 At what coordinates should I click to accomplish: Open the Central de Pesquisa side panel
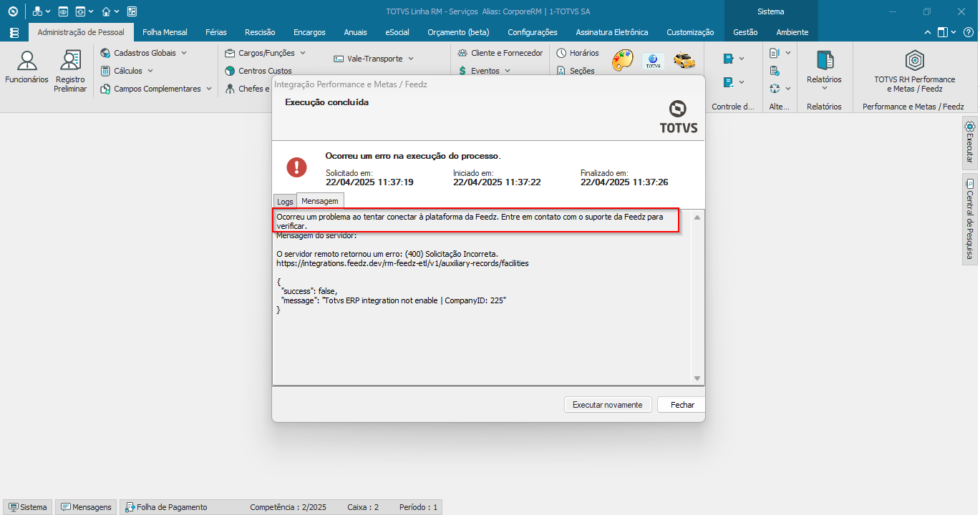tap(970, 219)
